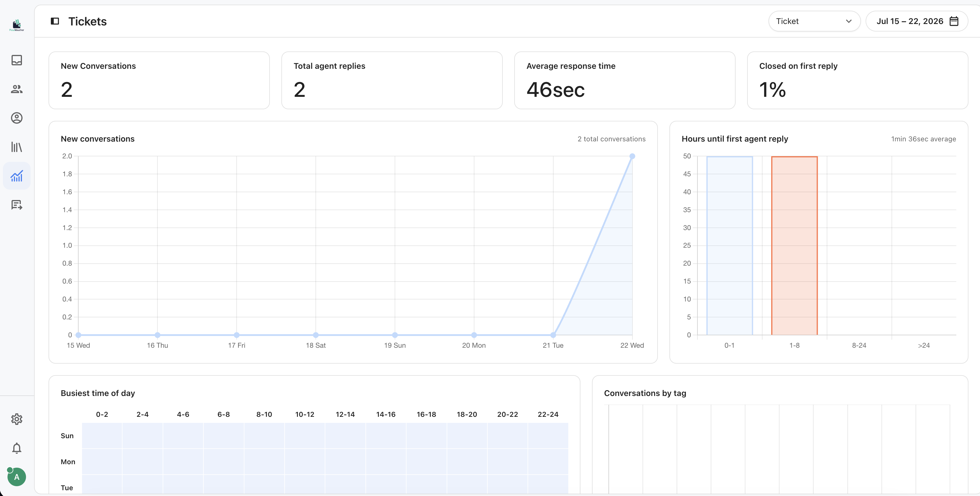Open the agent profile circle icon
Viewport: 980px width, 496px height.
point(17,118)
